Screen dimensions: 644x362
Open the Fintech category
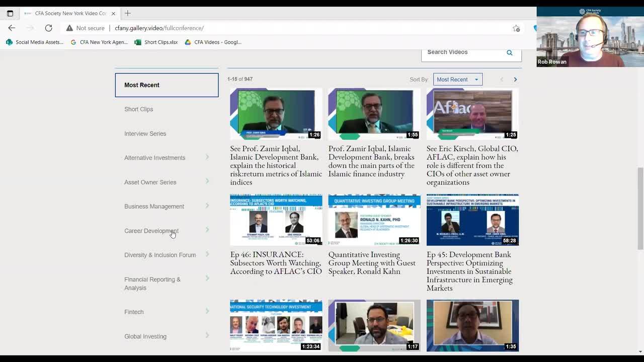click(134, 312)
